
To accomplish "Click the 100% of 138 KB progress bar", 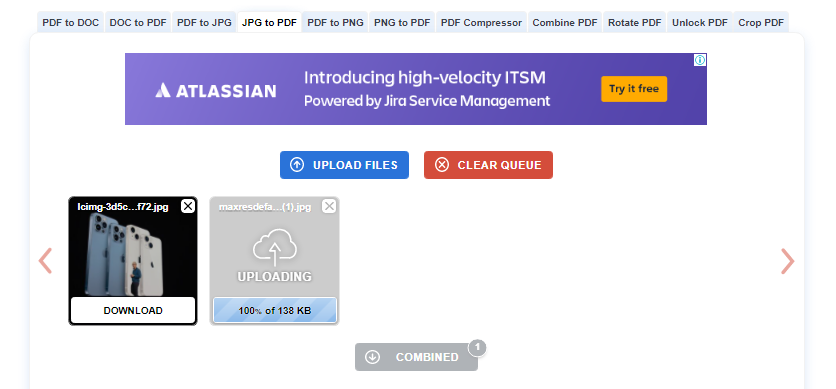I will [x=275, y=311].
